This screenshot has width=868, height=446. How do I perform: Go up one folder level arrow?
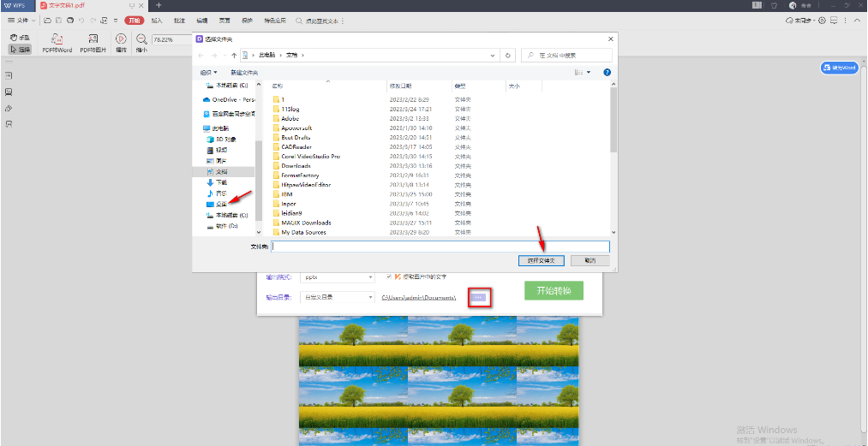[x=234, y=55]
